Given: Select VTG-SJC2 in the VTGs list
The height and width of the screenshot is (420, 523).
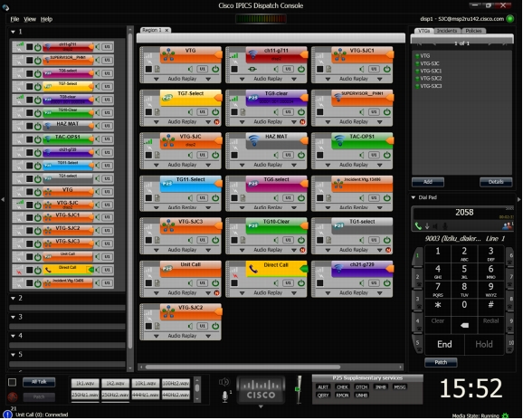Looking at the screenshot, I should point(431,79).
